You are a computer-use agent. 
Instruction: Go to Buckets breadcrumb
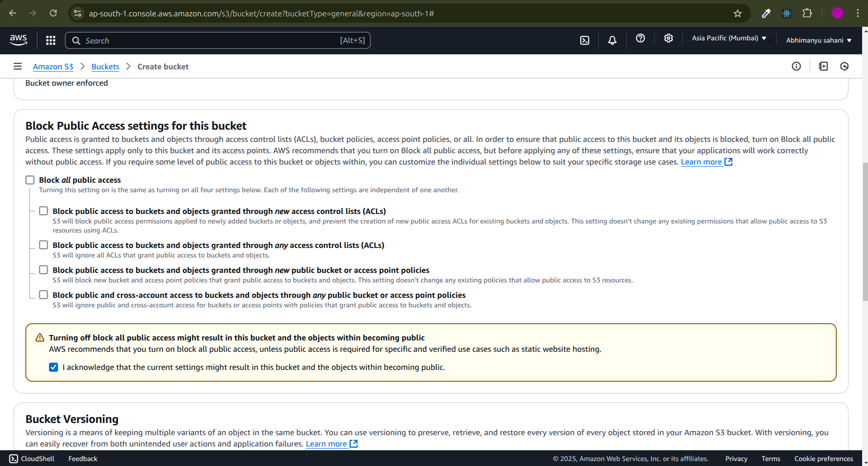(x=105, y=67)
